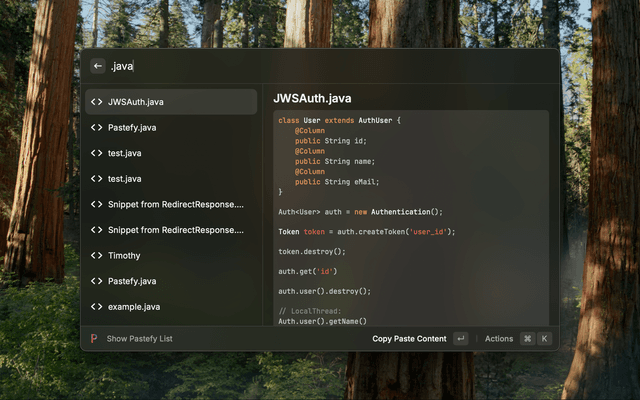Click the K key icon
Viewport: 640px width, 400px height.
coord(545,339)
